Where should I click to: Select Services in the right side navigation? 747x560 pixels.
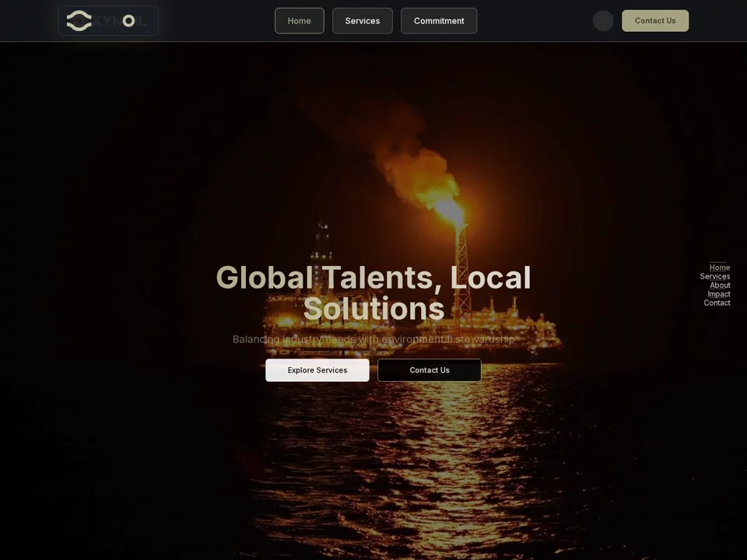(714, 276)
